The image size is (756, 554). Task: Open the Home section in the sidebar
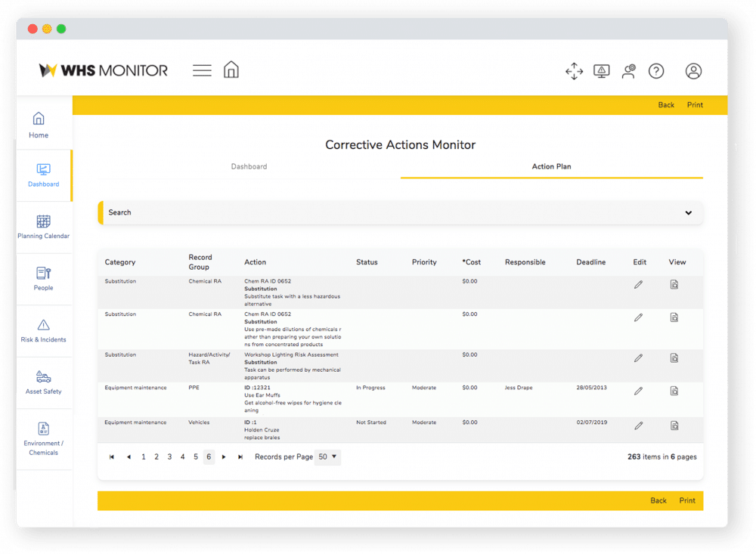[38, 125]
